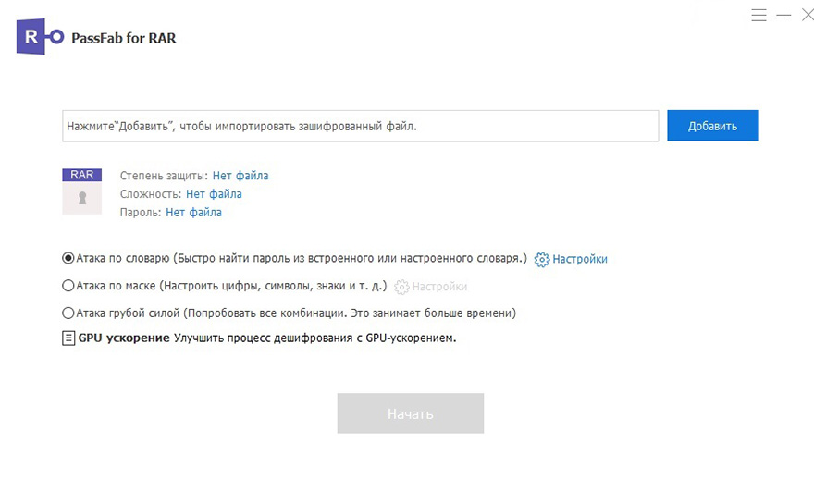The image size is (814, 504).
Task: Click Нет файла next to Степень защиты
Action: [240, 176]
